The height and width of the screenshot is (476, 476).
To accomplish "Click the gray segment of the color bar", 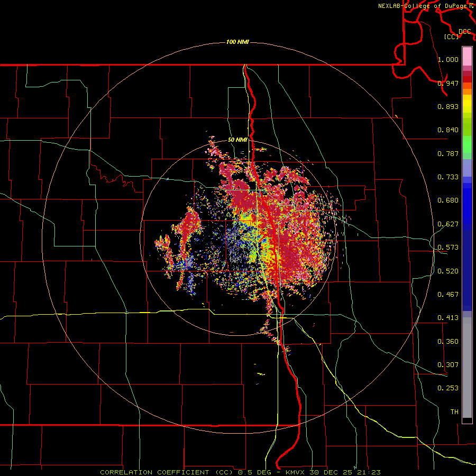I will point(467,368).
